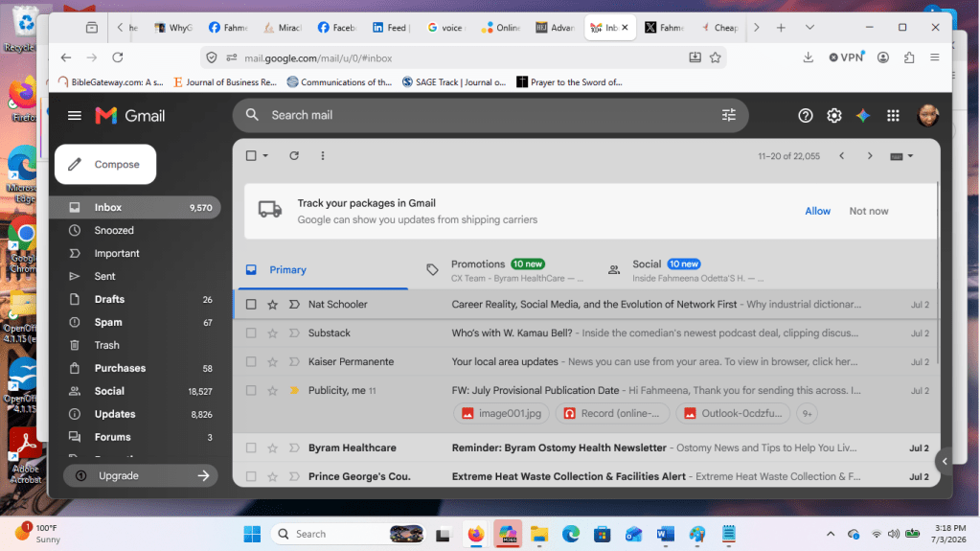Open the image001.jpg attachment chip

click(x=501, y=413)
